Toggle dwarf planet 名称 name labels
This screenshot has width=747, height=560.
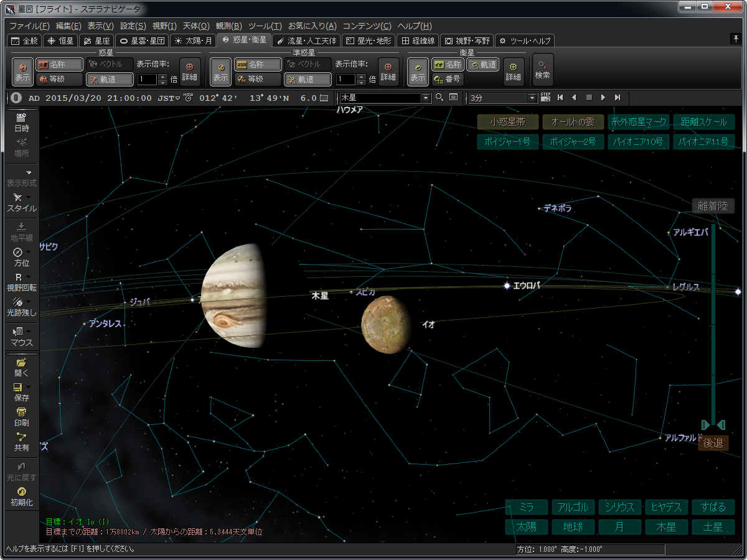(x=257, y=64)
